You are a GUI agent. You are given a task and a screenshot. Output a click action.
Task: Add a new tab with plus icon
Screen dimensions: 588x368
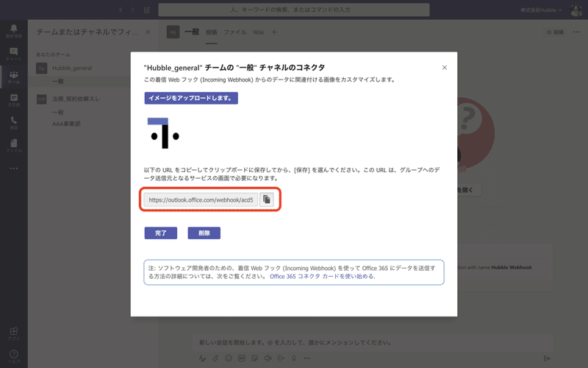coord(274,32)
